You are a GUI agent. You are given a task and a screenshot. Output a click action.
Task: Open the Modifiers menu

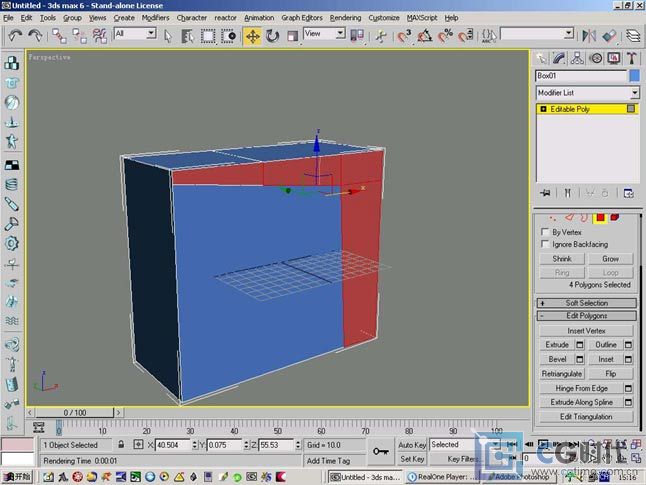[x=155, y=18]
